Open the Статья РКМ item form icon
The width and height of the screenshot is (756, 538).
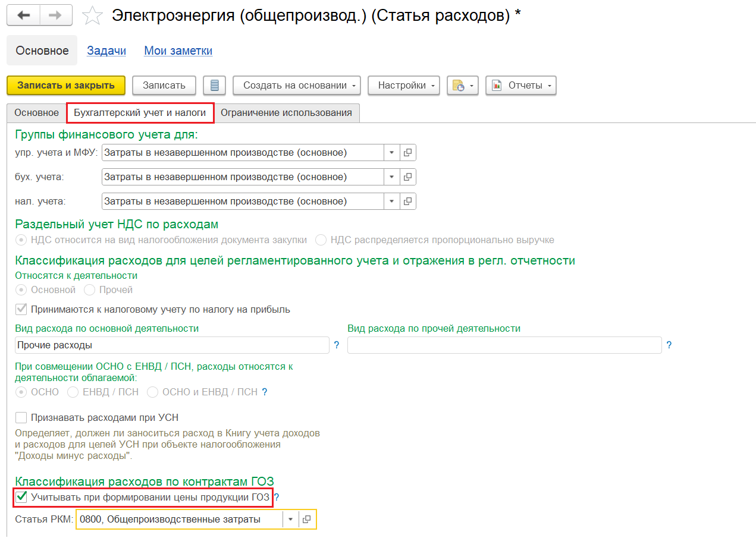[306, 520]
